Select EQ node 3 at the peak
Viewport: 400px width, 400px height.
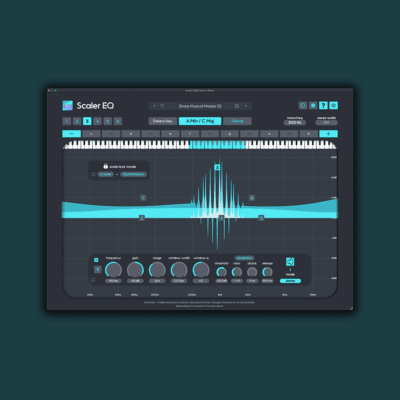click(217, 167)
